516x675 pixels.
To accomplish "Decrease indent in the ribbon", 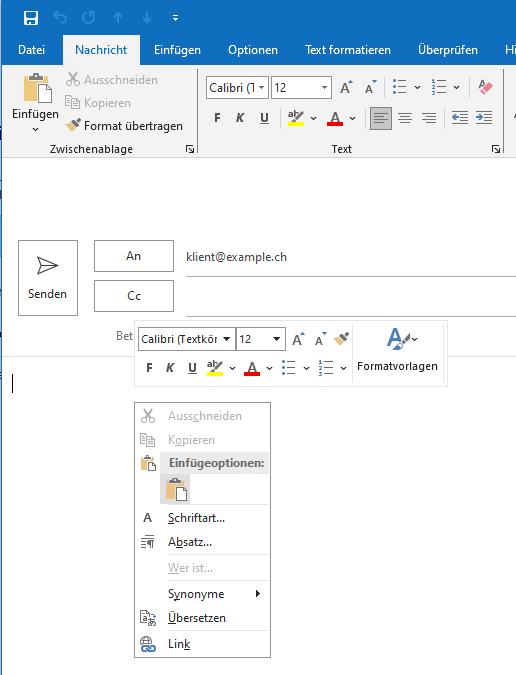I will point(460,118).
